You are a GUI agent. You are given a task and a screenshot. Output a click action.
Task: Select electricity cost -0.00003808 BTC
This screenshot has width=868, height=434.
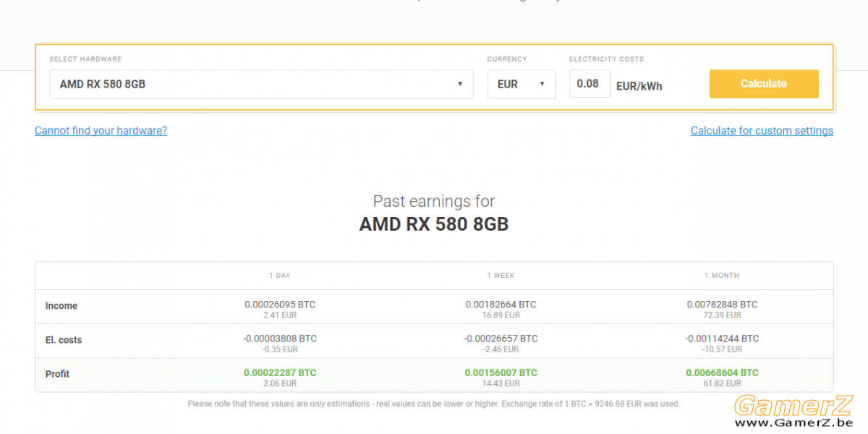click(280, 339)
